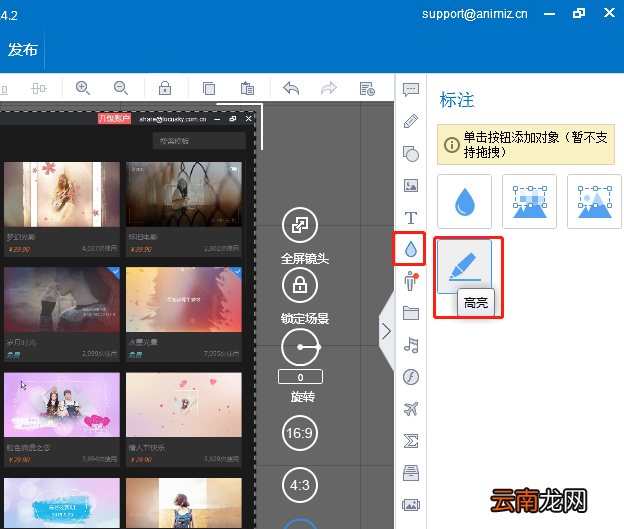This screenshot has width=624, height=529.
Task: Open the music note audio sidebar icon
Action: tap(411, 345)
